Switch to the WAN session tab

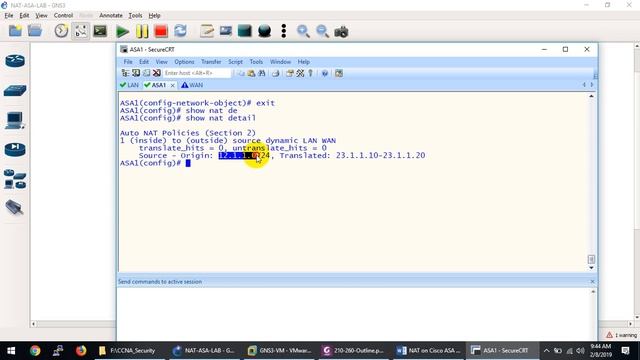[192, 85]
